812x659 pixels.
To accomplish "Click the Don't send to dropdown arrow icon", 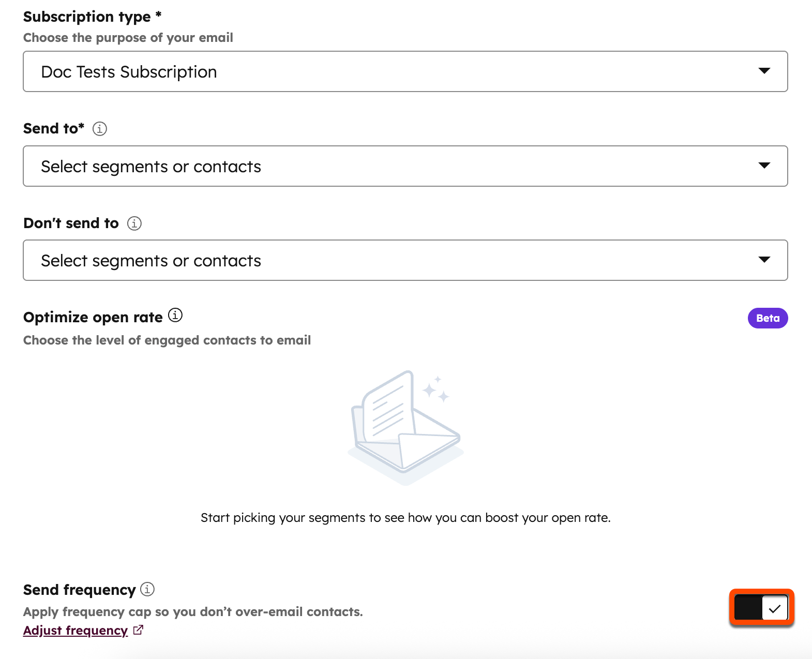I will 765,260.
